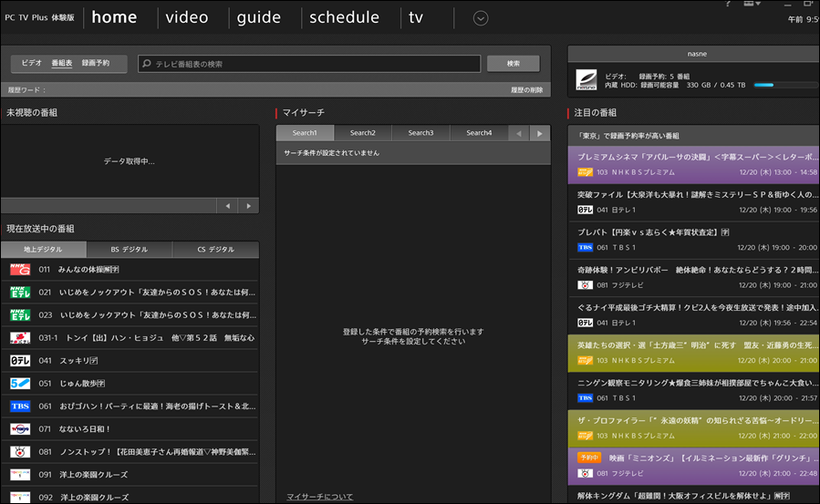Click the channel 031-1 station logo
Image resolution: width=820 pixels, height=504 pixels.
pyautogui.click(x=20, y=338)
